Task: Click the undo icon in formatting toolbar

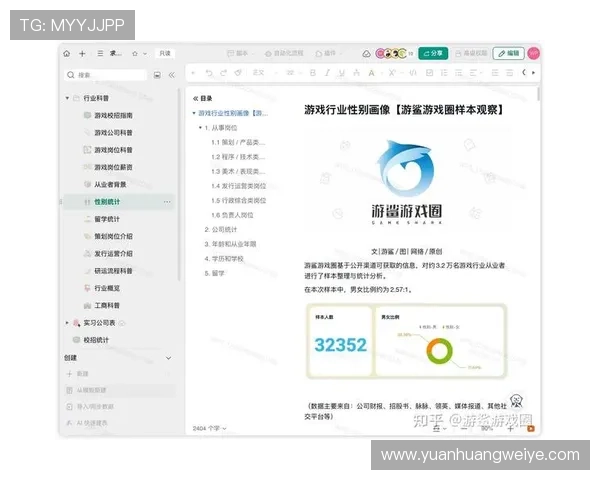Action: tap(209, 73)
